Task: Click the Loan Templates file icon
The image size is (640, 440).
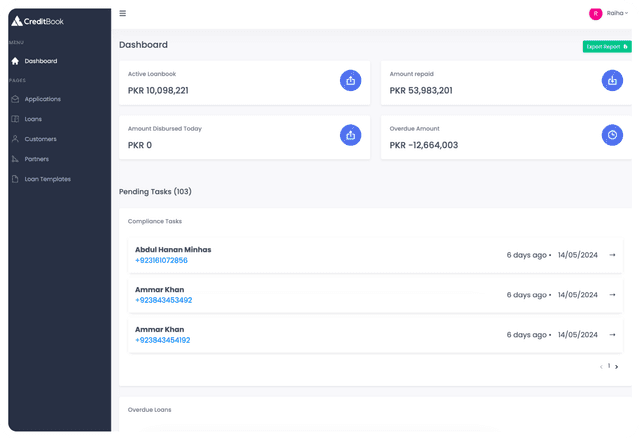Action: 15,179
